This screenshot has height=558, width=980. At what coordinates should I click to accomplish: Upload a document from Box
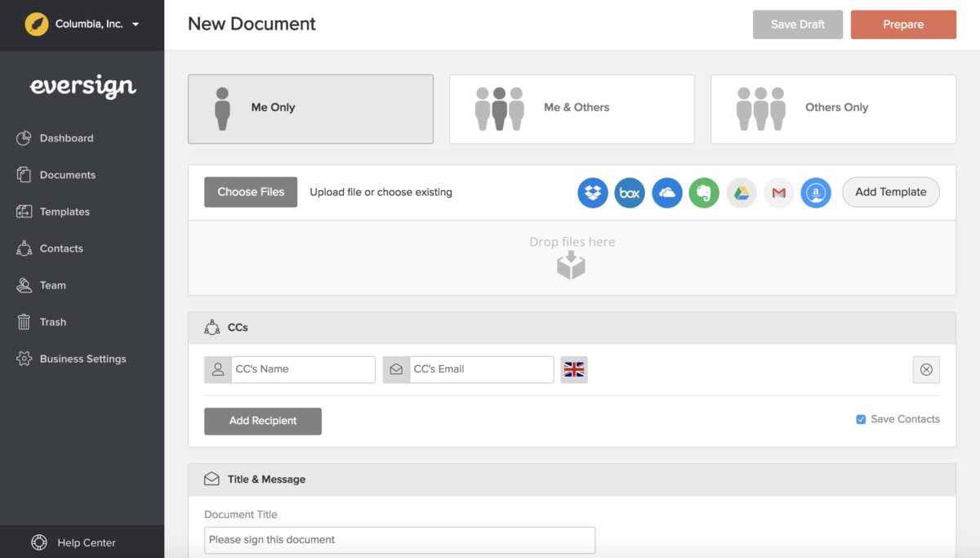click(x=629, y=192)
